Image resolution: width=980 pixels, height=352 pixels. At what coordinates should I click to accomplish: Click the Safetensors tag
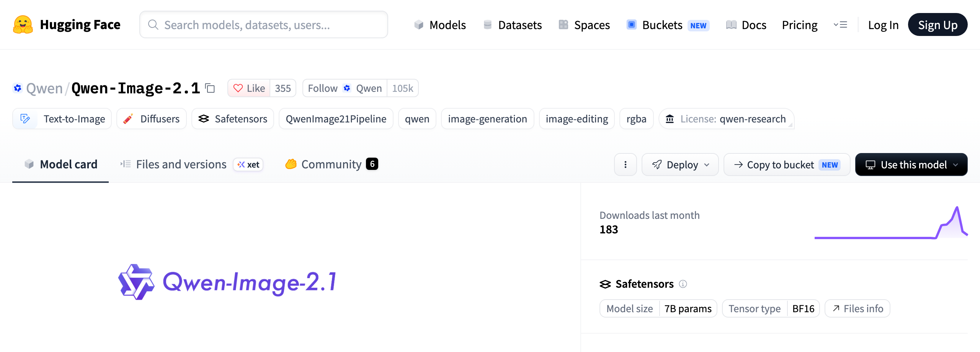click(x=233, y=119)
